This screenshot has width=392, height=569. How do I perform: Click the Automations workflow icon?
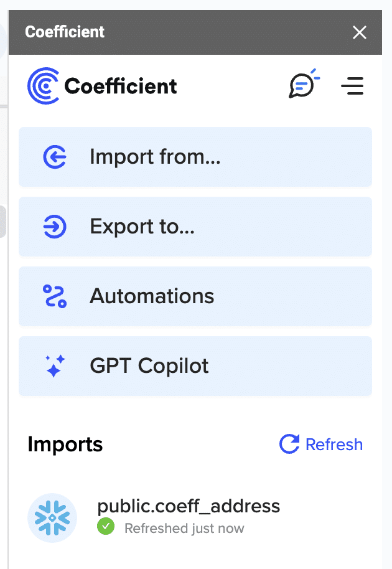click(x=54, y=296)
